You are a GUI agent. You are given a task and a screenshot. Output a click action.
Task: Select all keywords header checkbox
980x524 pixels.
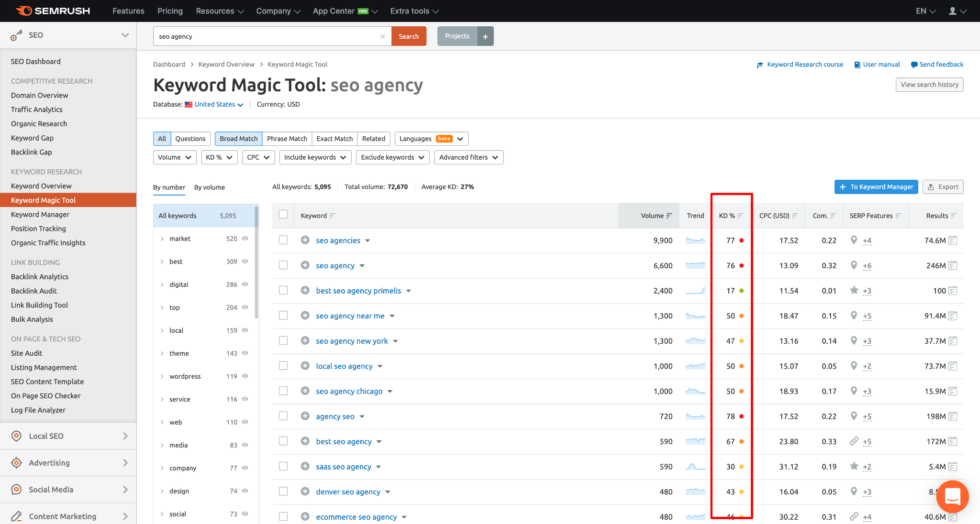(x=283, y=214)
